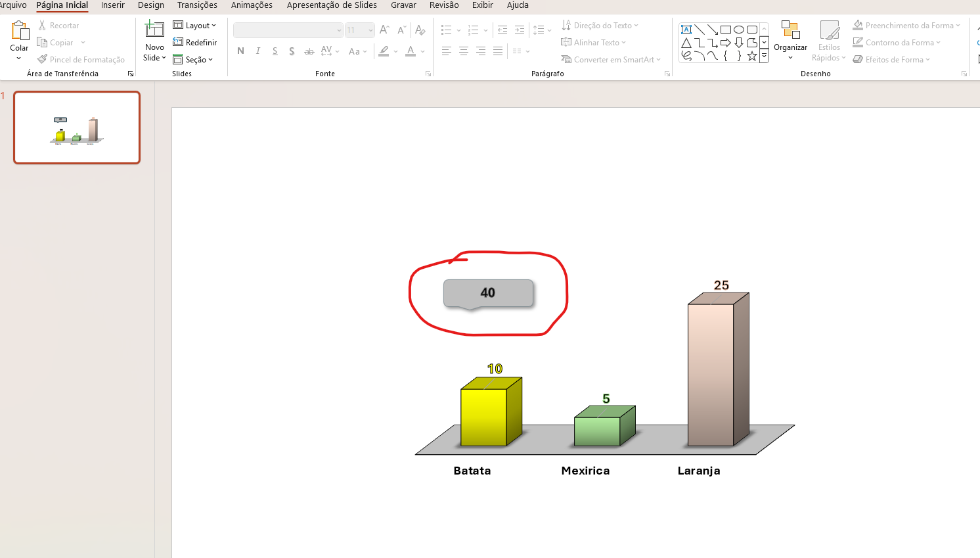Click the Novo Slide icon
Image resolution: width=980 pixels, height=558 pixels.
coord(154,30)
